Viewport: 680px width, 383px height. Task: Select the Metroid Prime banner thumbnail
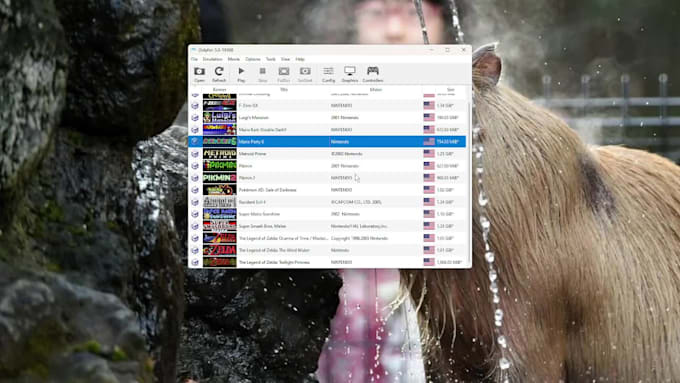pyautogui.click(x=219, y=154)
